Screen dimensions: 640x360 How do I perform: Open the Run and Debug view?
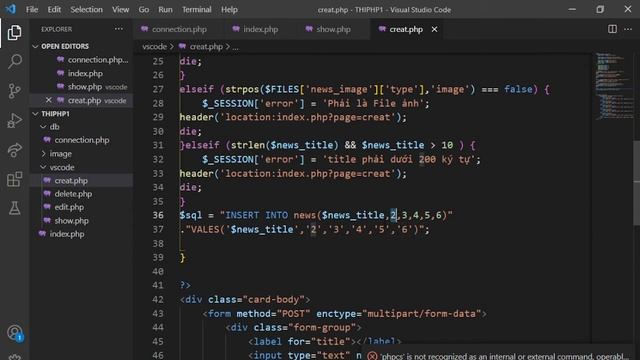(14, 120)
